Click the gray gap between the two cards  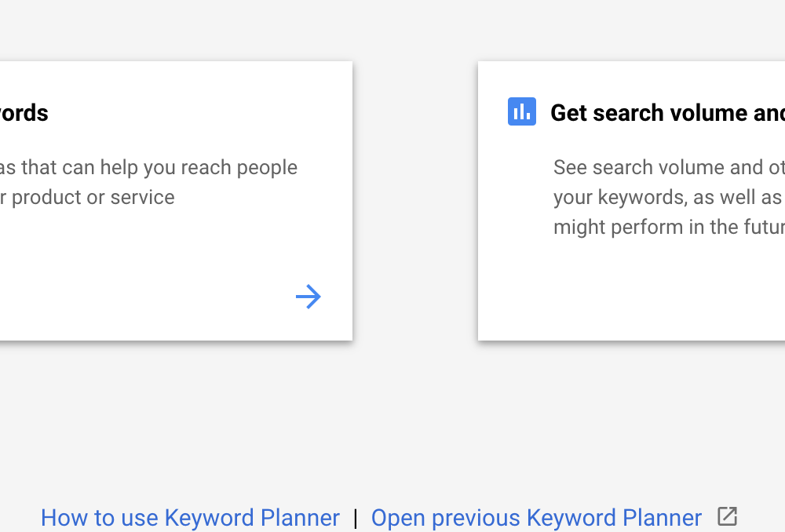pos(415,200)
